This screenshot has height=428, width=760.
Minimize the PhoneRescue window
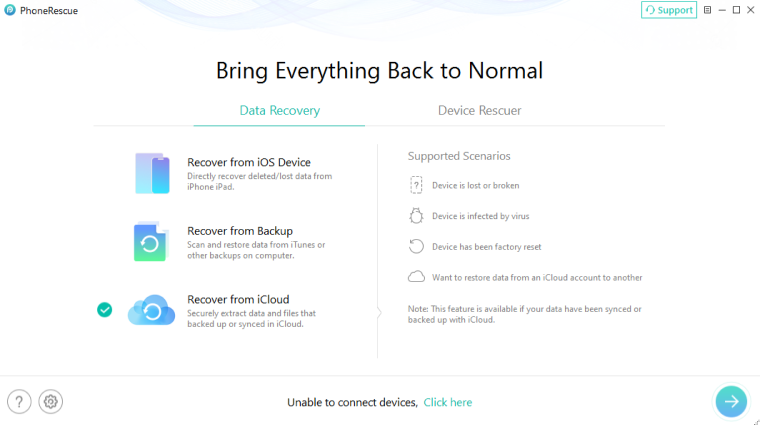[x=722, y=10]
